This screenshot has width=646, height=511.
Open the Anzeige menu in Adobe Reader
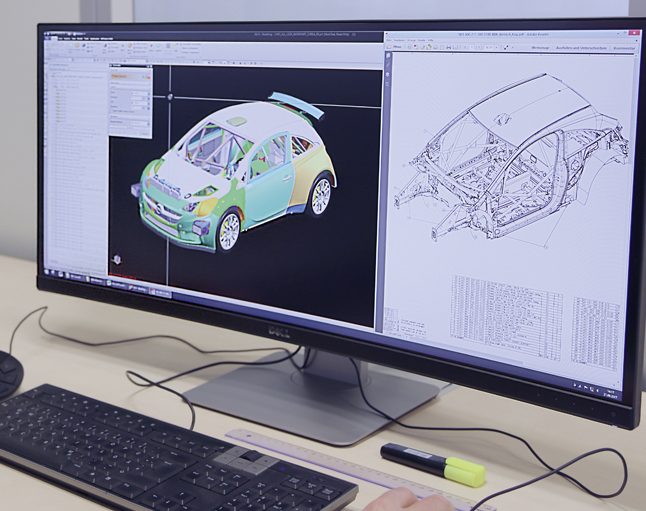point(411,40)
